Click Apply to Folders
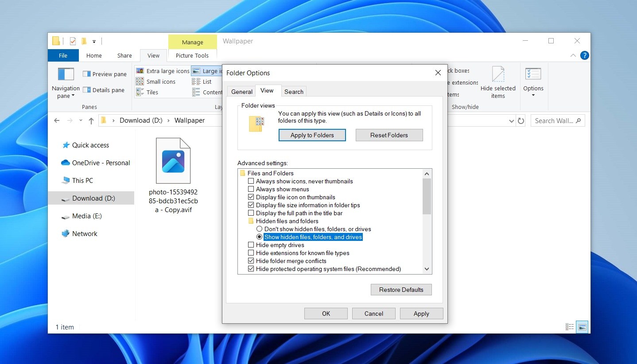 tap(312, 135)
